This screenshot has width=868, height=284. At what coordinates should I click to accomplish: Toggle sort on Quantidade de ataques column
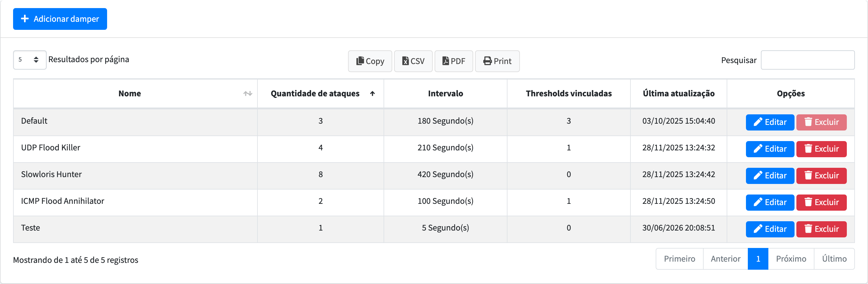tap(372, 94)
